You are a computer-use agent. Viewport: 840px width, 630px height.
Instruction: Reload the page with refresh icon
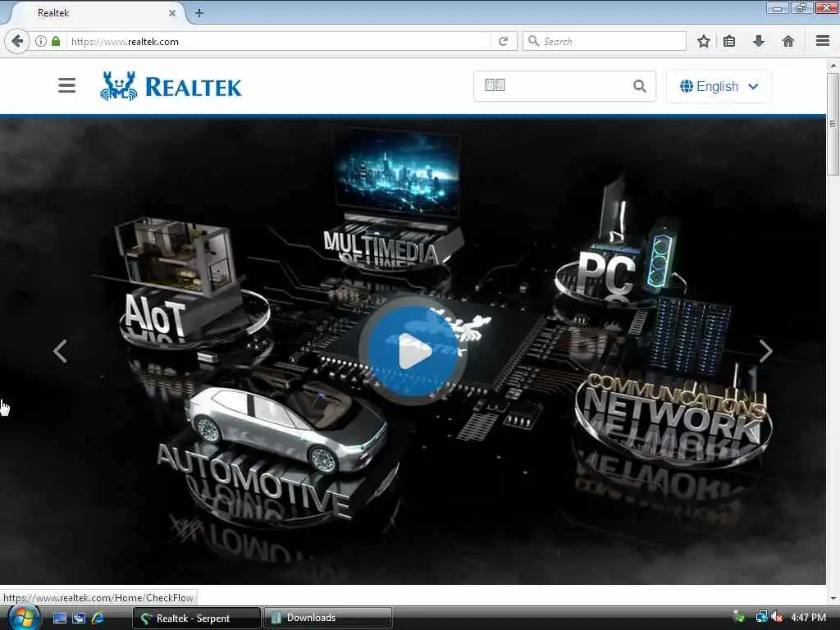coord(503,41)
